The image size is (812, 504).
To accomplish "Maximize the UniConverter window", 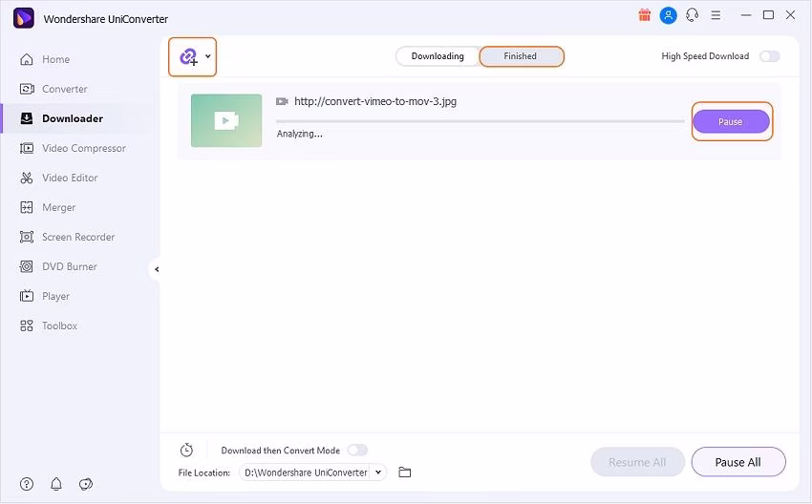I will tap(768, 15).
